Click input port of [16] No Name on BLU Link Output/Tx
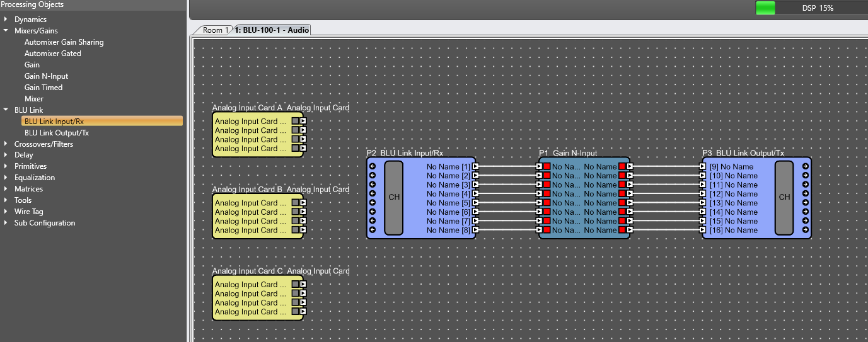Screen dimensions: 868x342 tap(703, 231)
